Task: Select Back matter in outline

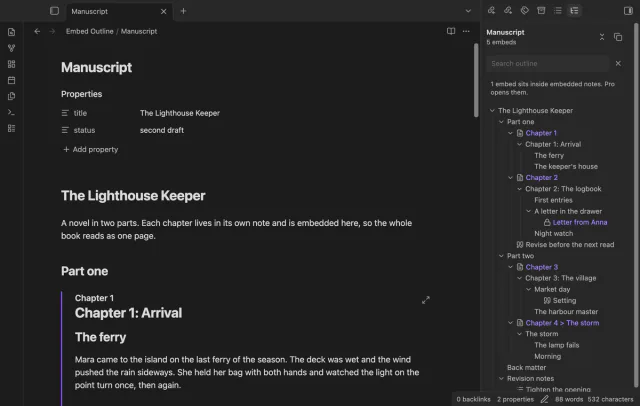Action: [526, 368]
